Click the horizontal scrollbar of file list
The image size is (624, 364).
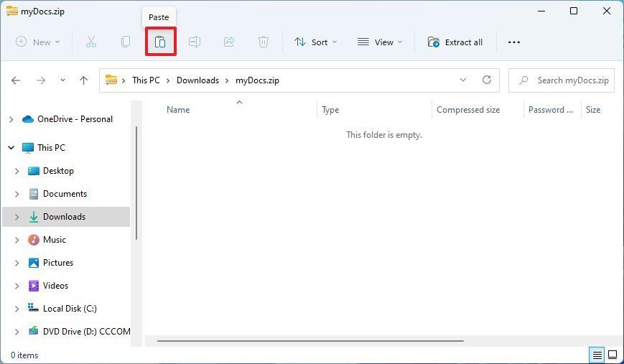coord(310,341)
